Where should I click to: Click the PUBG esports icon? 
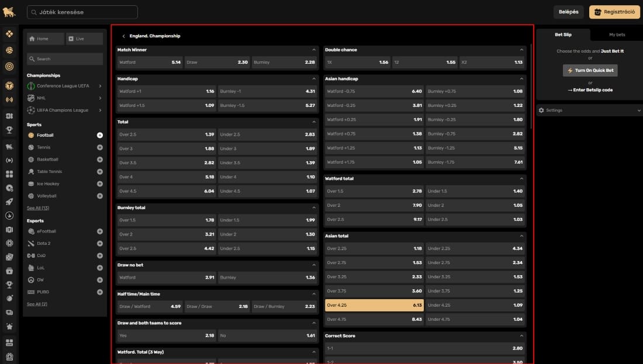[x=31, y=292]
